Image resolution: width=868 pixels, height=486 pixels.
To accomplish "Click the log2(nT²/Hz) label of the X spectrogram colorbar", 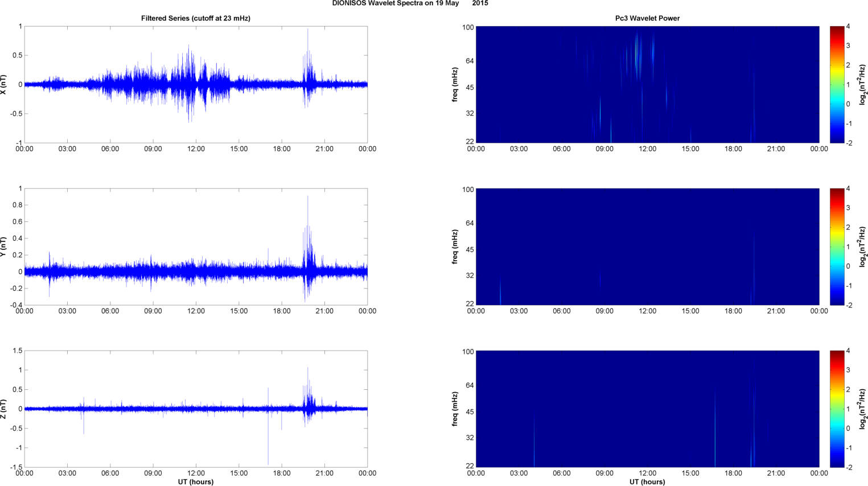I will (863, 85).
